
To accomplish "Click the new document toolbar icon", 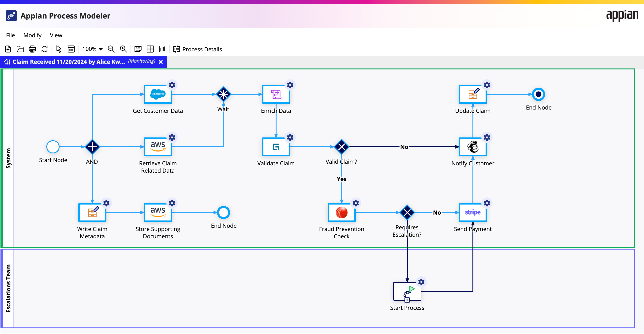I will [8, 49].
